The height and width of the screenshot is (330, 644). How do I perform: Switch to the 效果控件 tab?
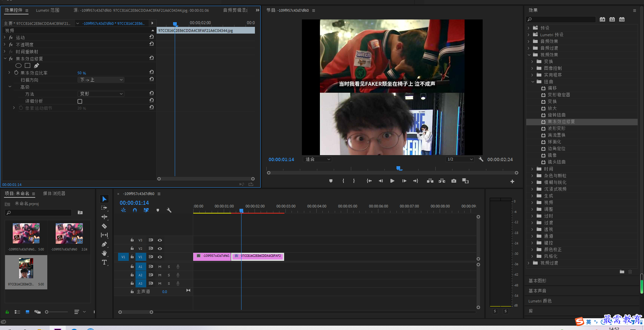tap(13, 10)
